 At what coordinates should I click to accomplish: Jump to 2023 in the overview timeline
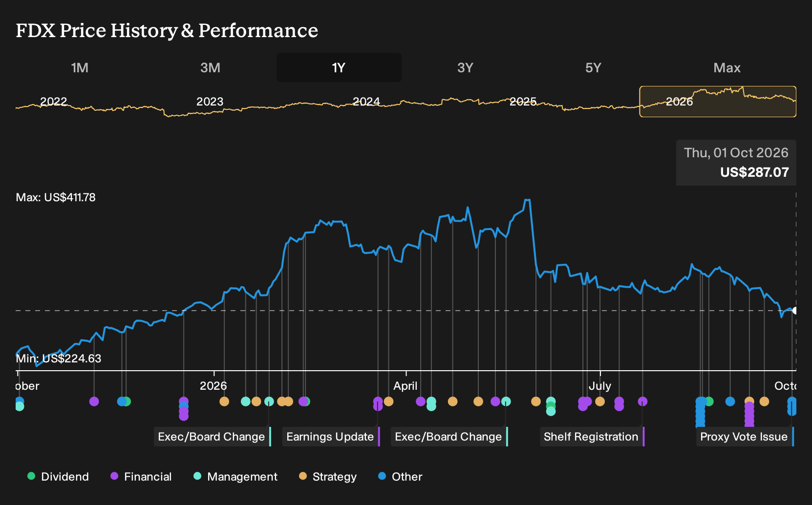point(210,102)
